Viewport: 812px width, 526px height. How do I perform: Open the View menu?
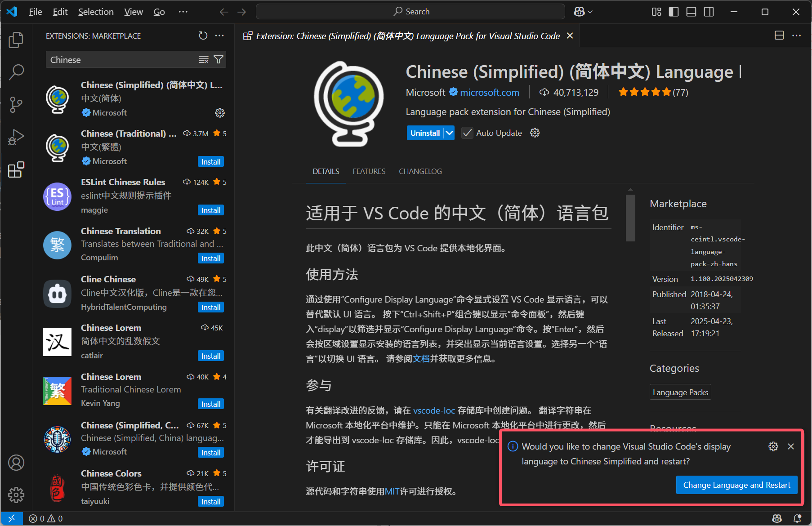(134, 12)
